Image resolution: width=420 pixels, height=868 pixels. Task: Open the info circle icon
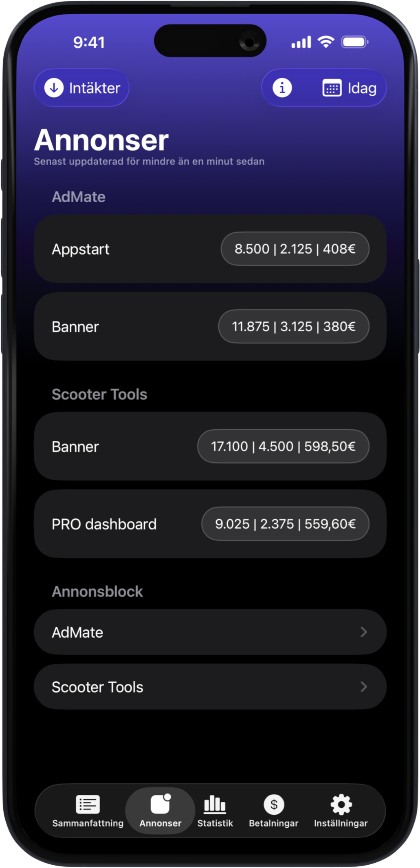[x=282, y=87]
